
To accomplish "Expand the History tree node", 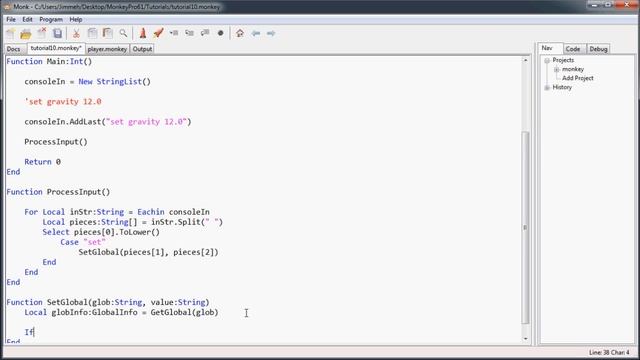I will coord(547,87).
